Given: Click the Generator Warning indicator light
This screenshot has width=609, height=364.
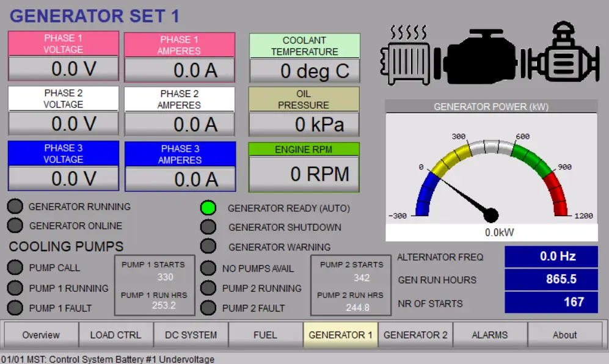Looking at the screenshot, I should pyautogui.click(x=209, y=247).
